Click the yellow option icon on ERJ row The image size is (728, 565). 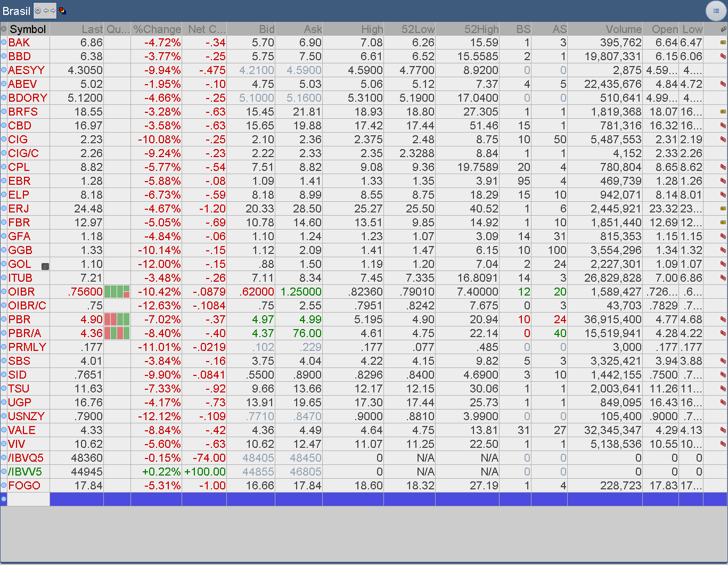723,209
